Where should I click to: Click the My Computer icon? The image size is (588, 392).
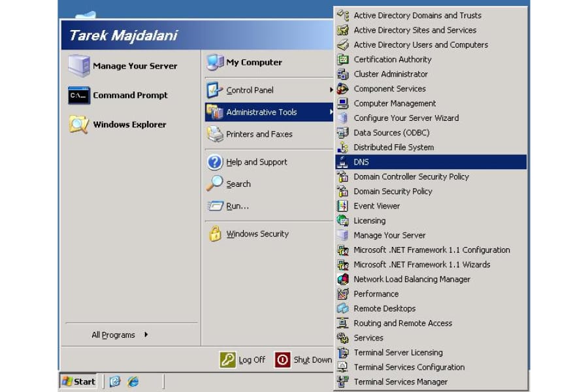[x=215, y=62]
